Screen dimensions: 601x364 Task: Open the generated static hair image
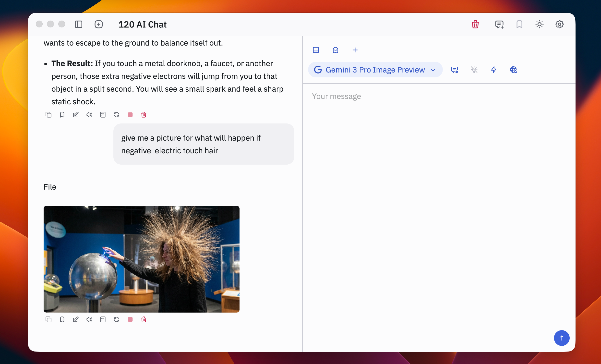point(142,259)
